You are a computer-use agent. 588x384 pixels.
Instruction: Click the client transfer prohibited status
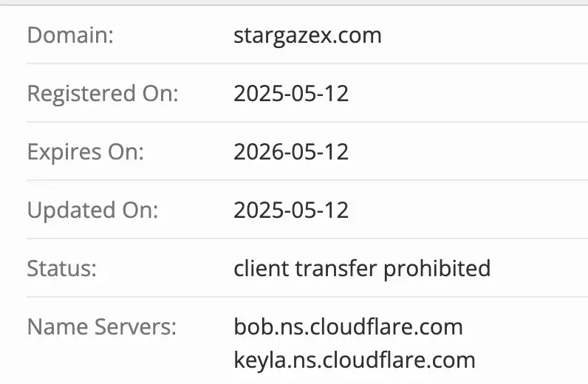pos(362,268)
